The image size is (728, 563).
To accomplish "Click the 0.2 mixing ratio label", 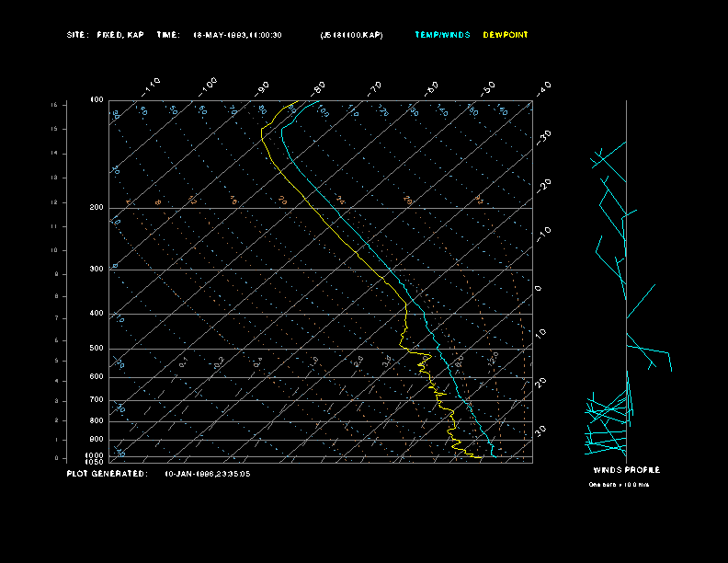I will tap(219, 362).
